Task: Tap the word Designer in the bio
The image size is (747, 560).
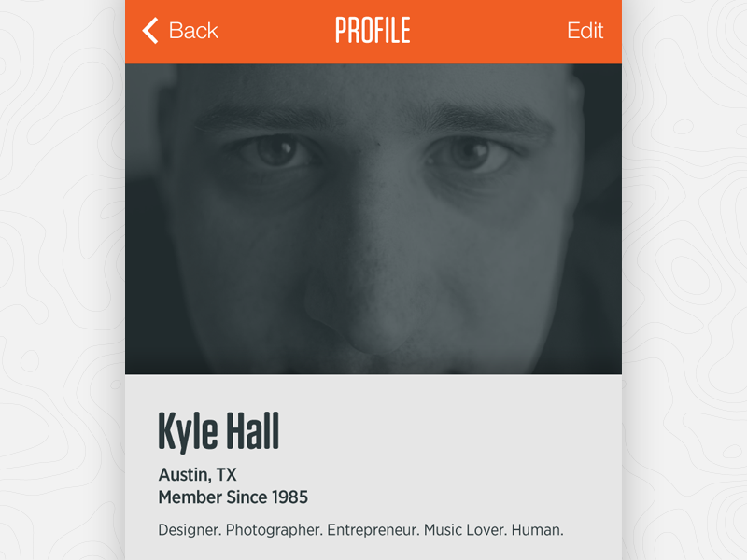Action: (189, 530)
